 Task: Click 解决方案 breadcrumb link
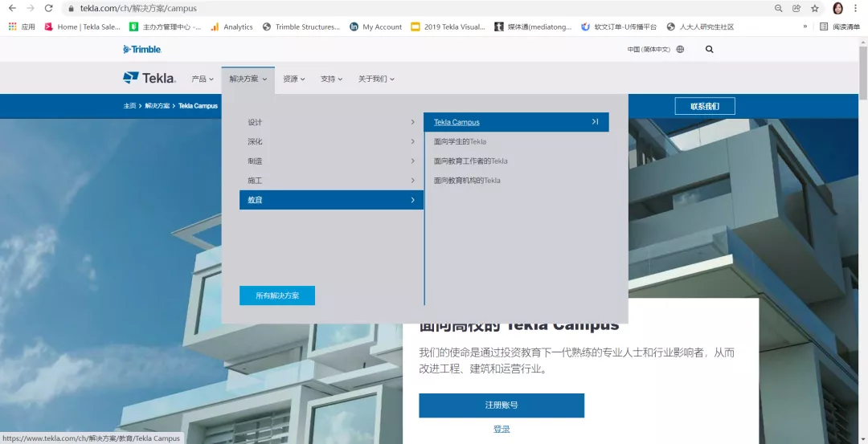[158, 106]
